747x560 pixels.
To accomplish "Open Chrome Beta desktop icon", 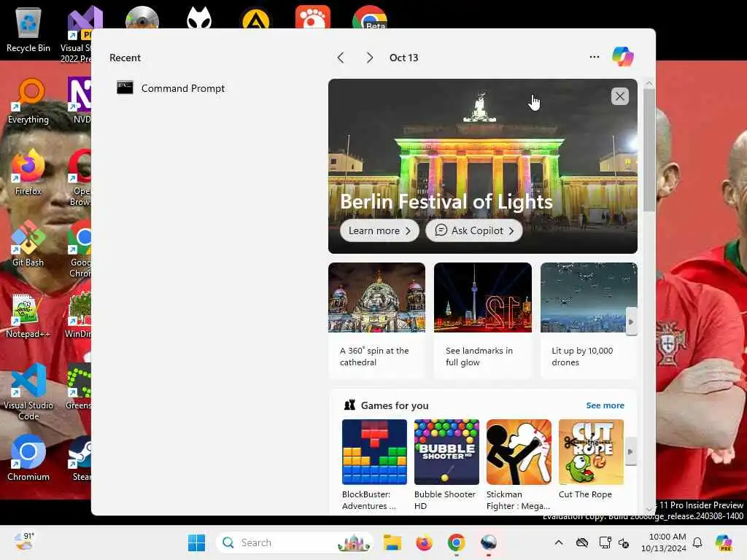I will 370,18.
